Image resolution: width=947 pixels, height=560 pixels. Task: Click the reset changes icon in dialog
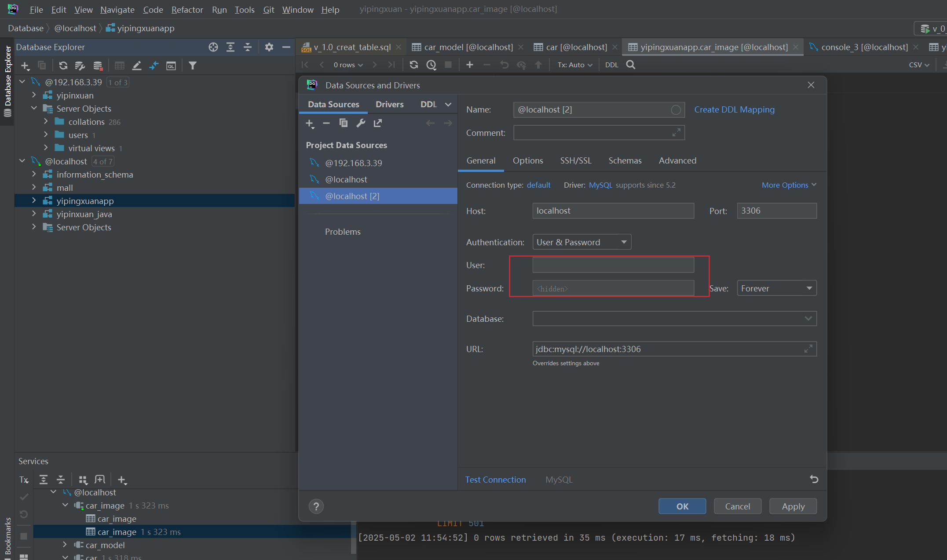814,479
